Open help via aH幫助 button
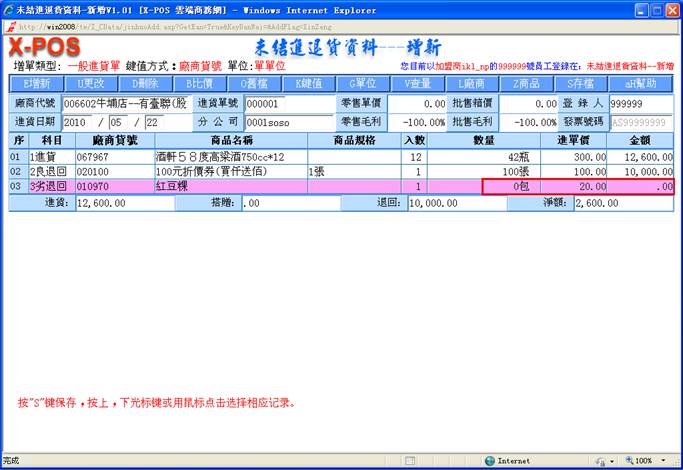This screenshot has height=470, width=683. [640, 83]
